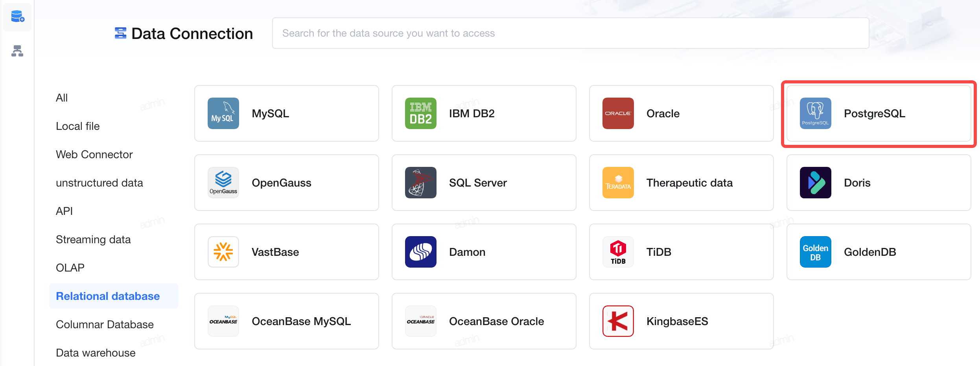Open the Damon database card
The height and width of the screenshot is (366, 980).
pyautogui.click(x=484, y=252)
